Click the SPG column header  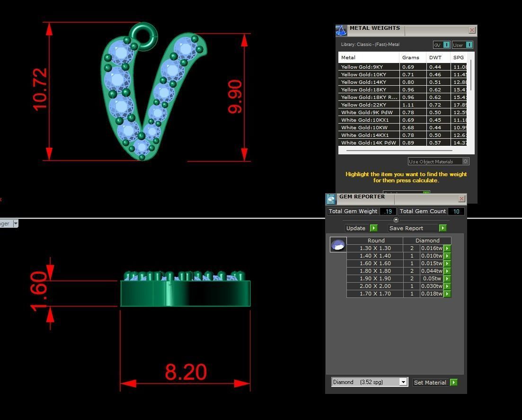(459, 57)
